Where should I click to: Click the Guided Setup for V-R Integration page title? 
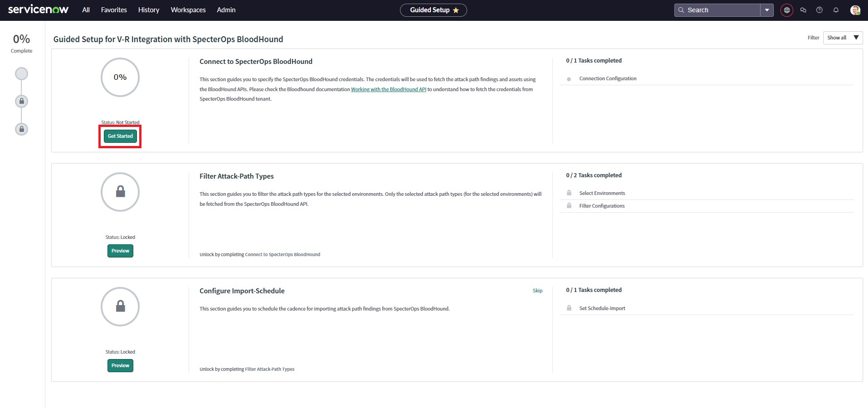tap(168, 39)
